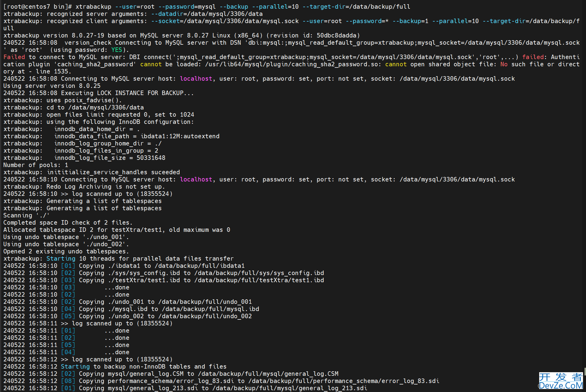Click 'Copying mysql/general_log.CSM' line
The image size is (586, 392).
coord(171,374)
